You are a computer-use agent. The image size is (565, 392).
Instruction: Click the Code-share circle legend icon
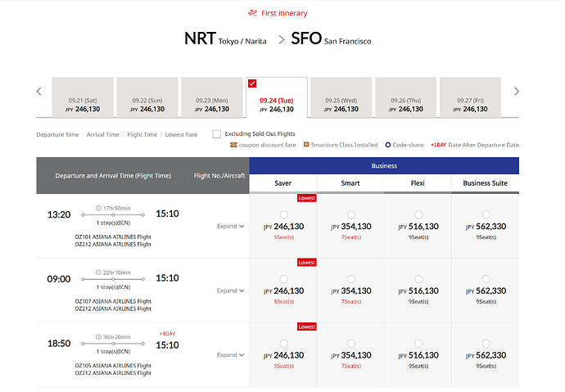click(x=387, y=145)
